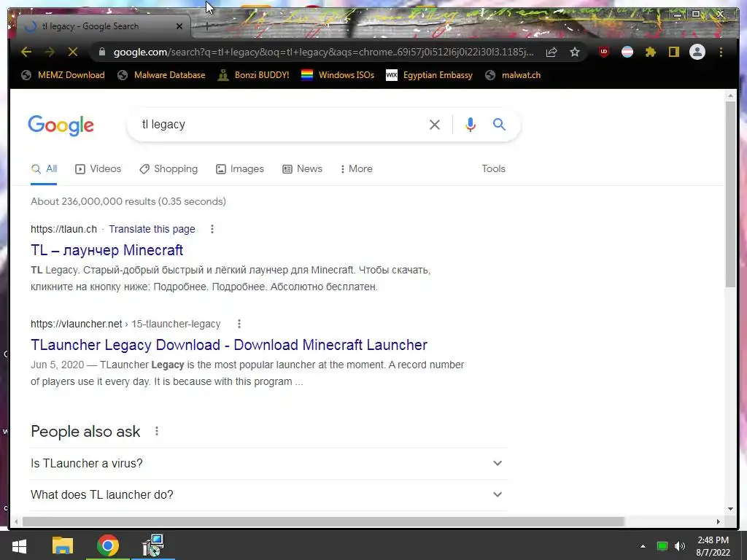Screen dimensions: 747x560
Task: Open options for tlaun.ch result
Action: click(x=212, y=229)
